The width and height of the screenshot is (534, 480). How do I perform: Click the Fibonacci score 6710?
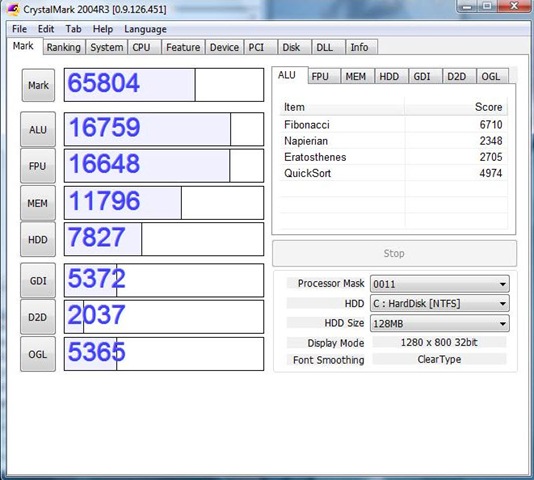point(491,125)
